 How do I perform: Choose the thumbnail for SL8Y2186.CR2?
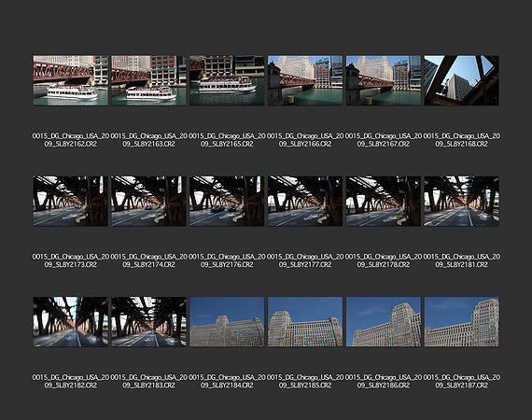[x=384, y=322]
